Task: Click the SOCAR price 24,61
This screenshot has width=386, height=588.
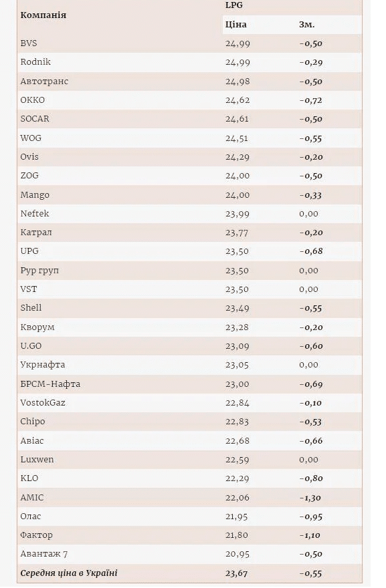Action: (x=237, y=119)
